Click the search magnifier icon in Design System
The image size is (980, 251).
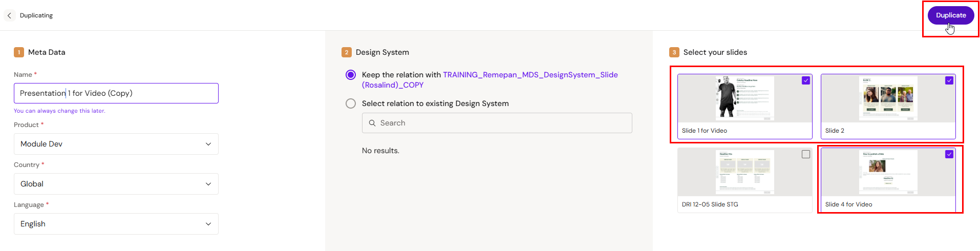(x=372, y=123)
